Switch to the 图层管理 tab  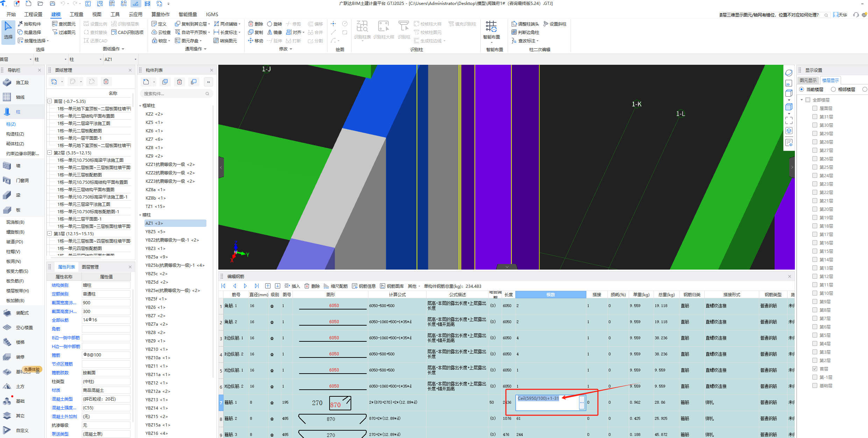[x=90, y=267]
